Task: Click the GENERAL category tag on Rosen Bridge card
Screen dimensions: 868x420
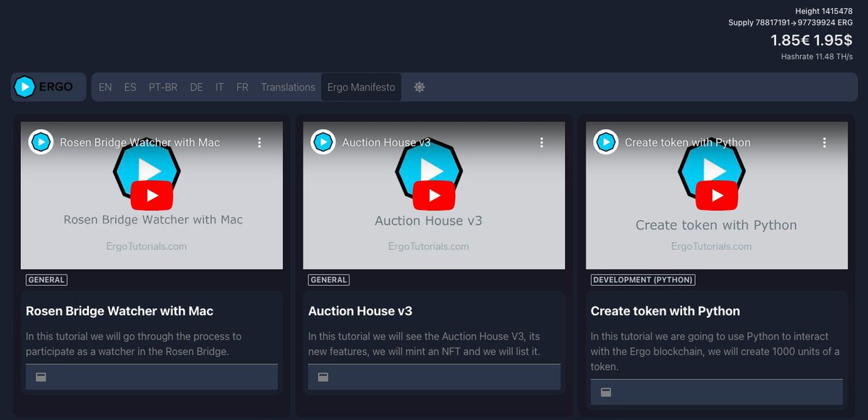Action: pos(46,280)
